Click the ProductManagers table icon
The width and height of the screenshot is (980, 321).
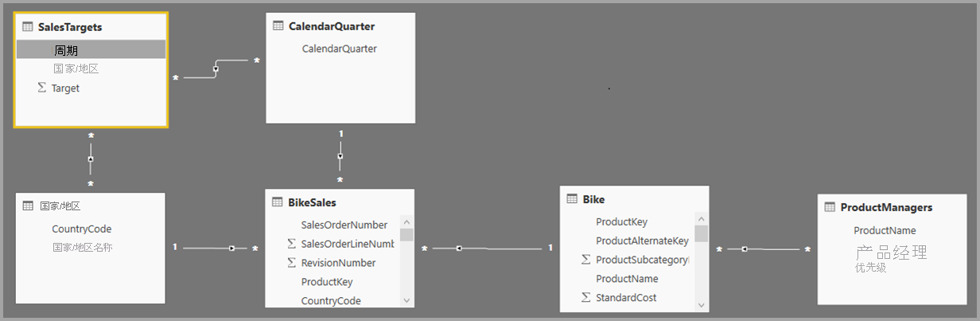[x=830, y=206]
